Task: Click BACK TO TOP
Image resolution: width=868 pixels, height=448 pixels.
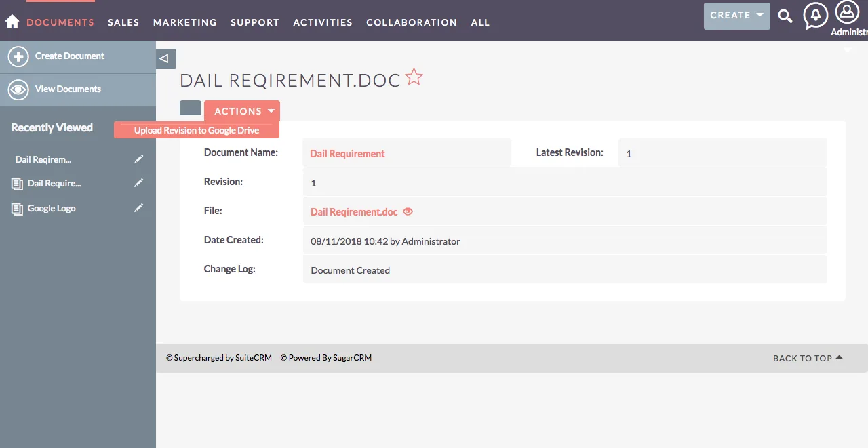Action: pyautogui.click(x=808, y=358)
